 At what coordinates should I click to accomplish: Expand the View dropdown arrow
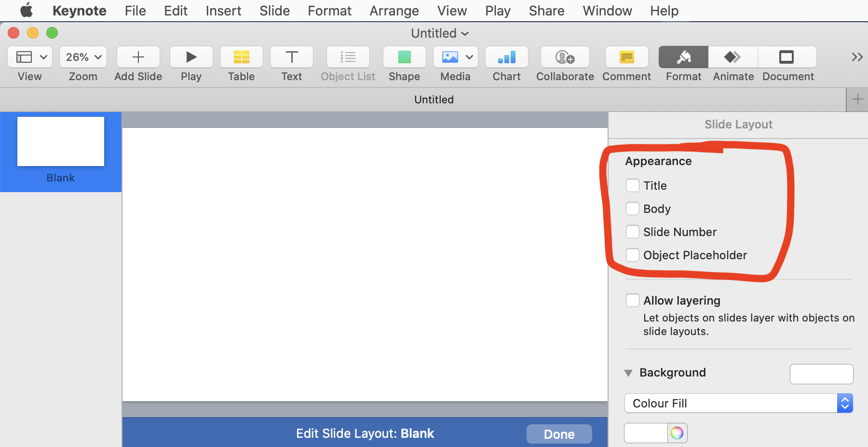(x=43, y=57)
